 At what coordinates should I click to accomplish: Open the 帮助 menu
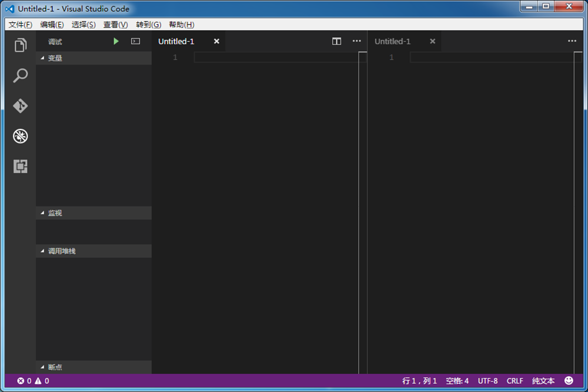tap(181, 25)
